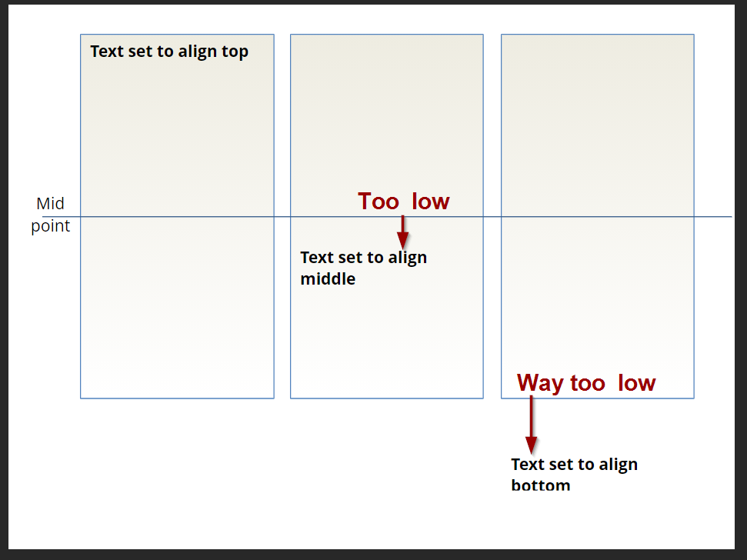Screen dimensions: 747x560
Task: Click the "Mid point" label
Action: coord(51,215)
